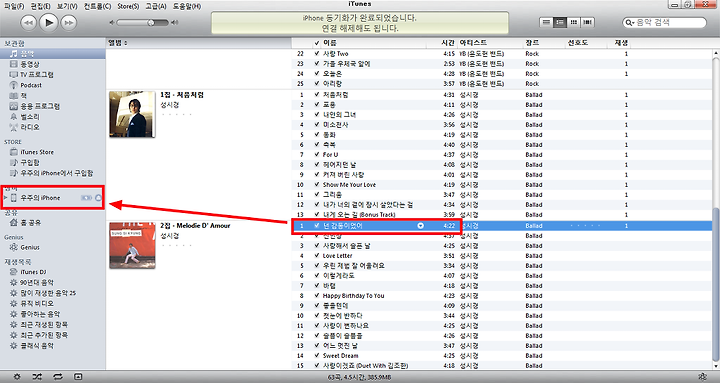Open the 도움말(H) menu
Screen dimensions: 720x383
[187, 6]
